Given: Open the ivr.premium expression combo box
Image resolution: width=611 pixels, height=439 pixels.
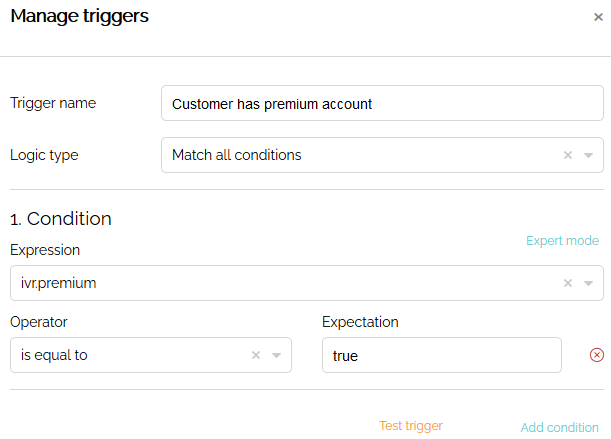Looking at the screenshot, I should (307, 283).
